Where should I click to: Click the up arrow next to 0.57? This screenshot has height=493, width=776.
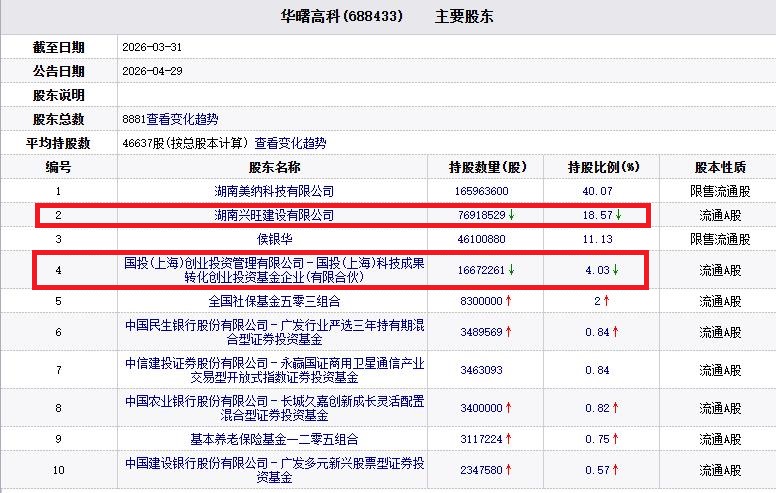click(x=614, y=471)
